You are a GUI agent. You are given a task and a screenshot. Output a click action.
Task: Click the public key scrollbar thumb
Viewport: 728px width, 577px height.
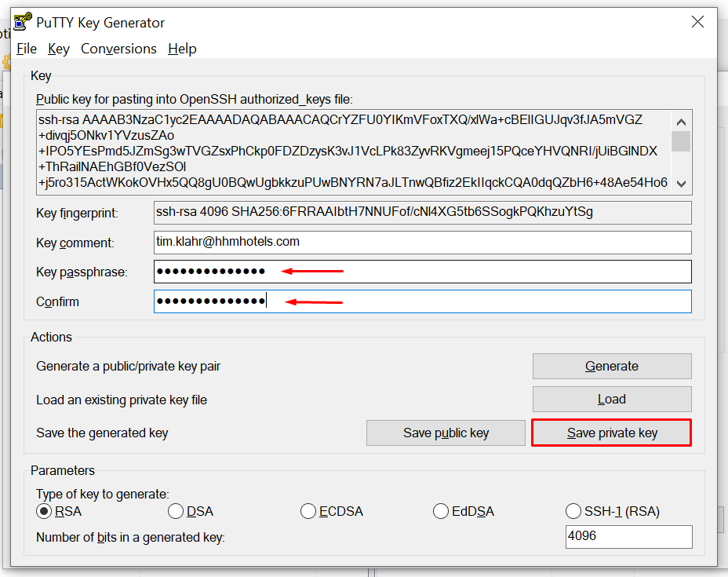(681, 141)
